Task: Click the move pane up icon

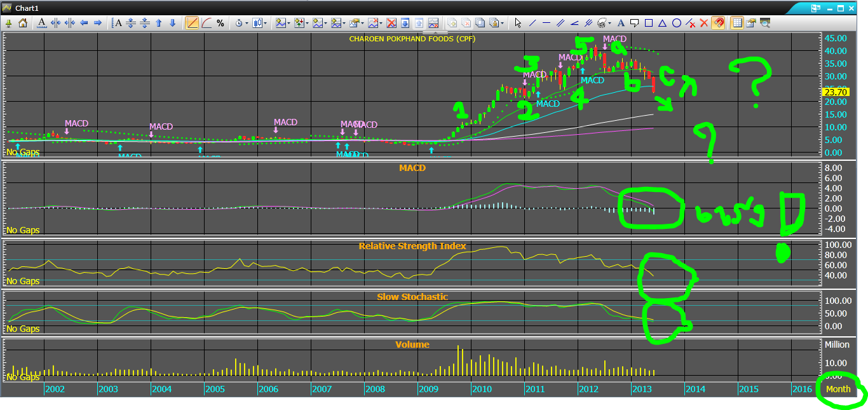Action: [x=419, y=23]
